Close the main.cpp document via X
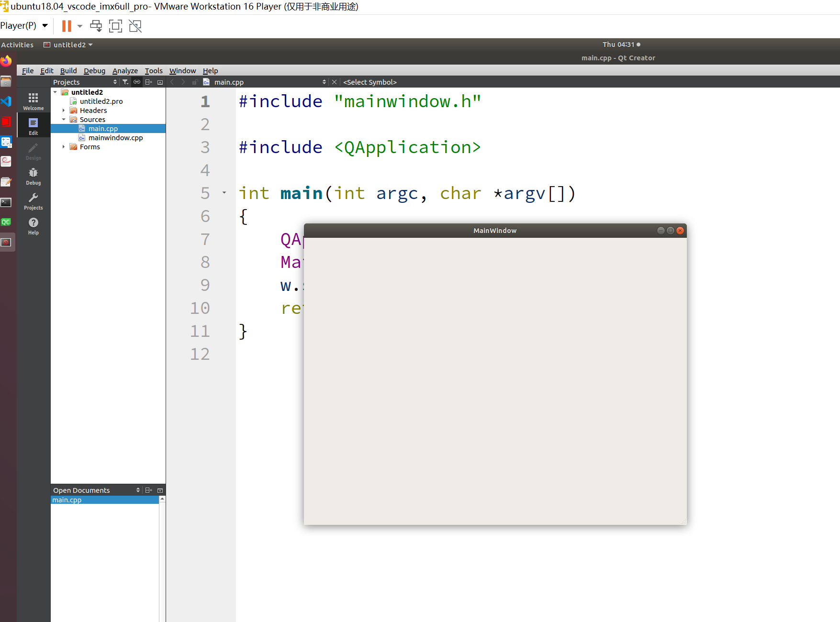 click(335, 82)
